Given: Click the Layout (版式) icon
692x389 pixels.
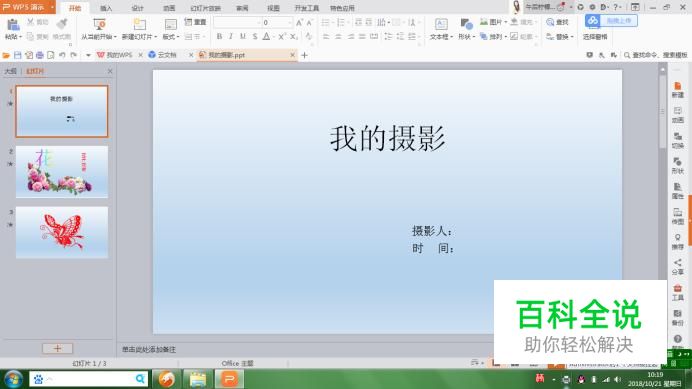Looking at the screenshot, I should point(170,24).
